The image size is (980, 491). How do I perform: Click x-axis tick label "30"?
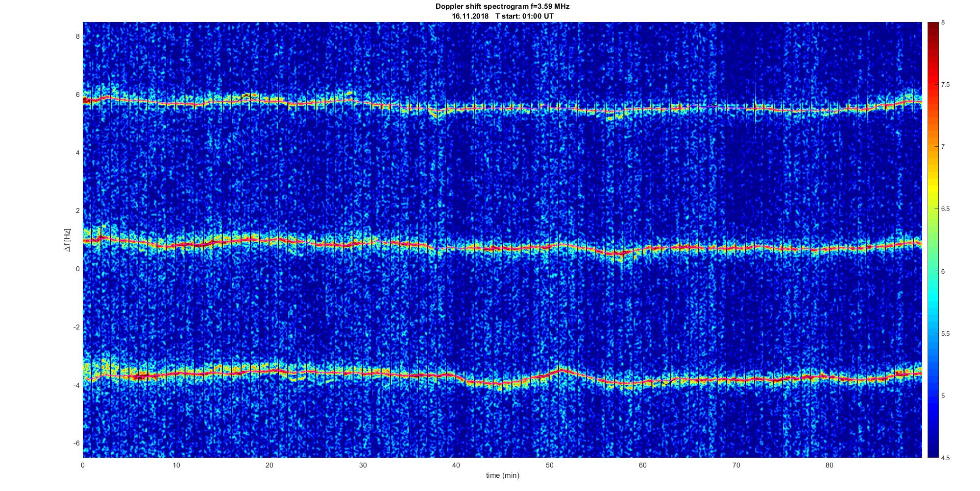click(x=363, y=465)
